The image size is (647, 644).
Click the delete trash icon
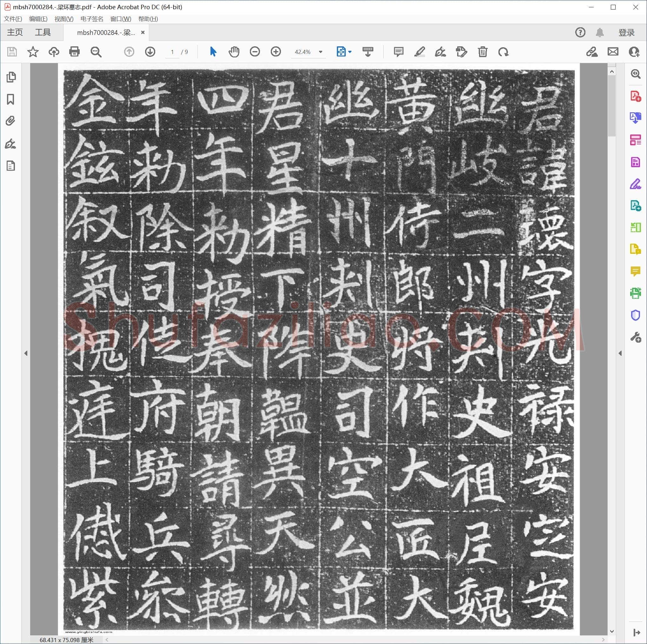pyautogui.click(x=483, y=52)
